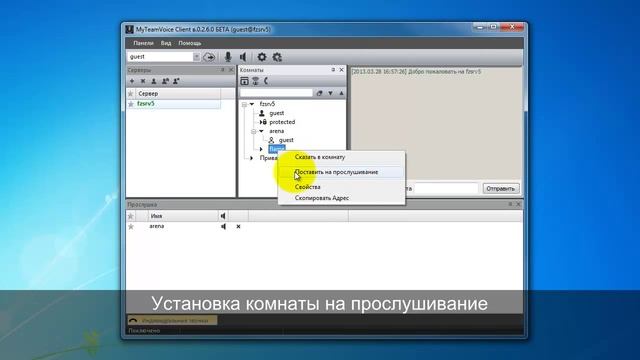This screenshot has width=640, height=360.
Task: Click the two-users icon in Серверы toolbar
Action: tap(165, 81)
